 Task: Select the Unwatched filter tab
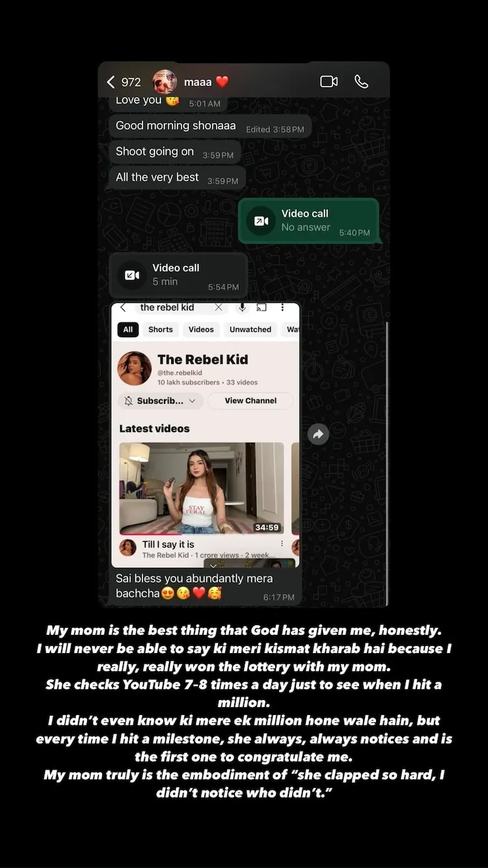(251, 329)
